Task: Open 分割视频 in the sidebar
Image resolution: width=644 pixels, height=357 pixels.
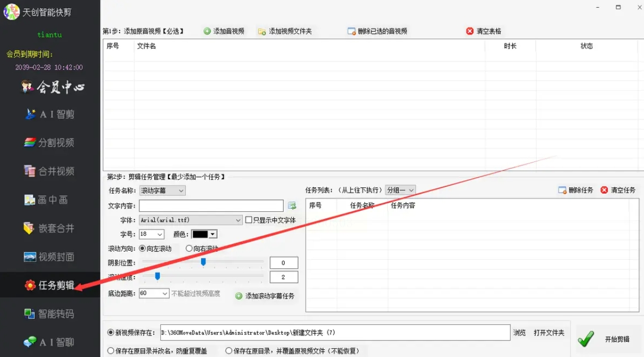Action: (x=50, y=143)
